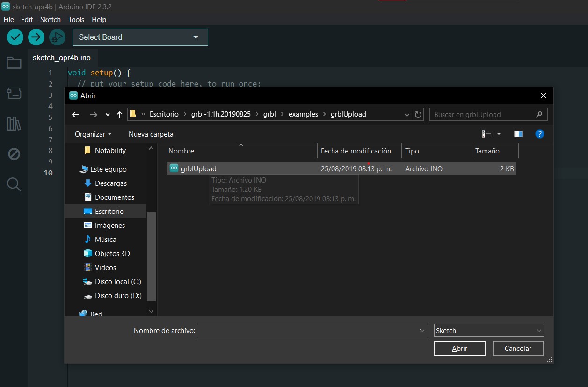The width and height of the screenshot is (588, 387).
Task: Sort by Tamaño column header
Action: (495, 151)
